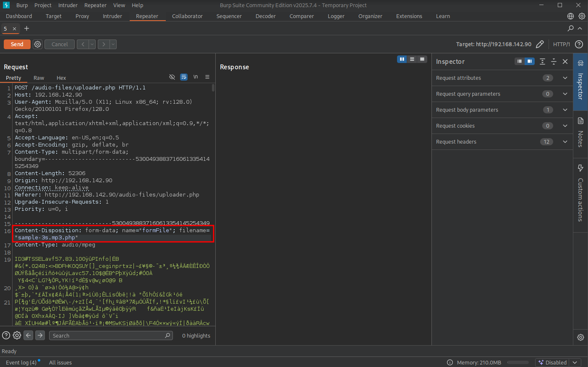The width and height of the screenshot is (588, 367).
Task: Add a new Repeater tab
Action: (27, 28)
